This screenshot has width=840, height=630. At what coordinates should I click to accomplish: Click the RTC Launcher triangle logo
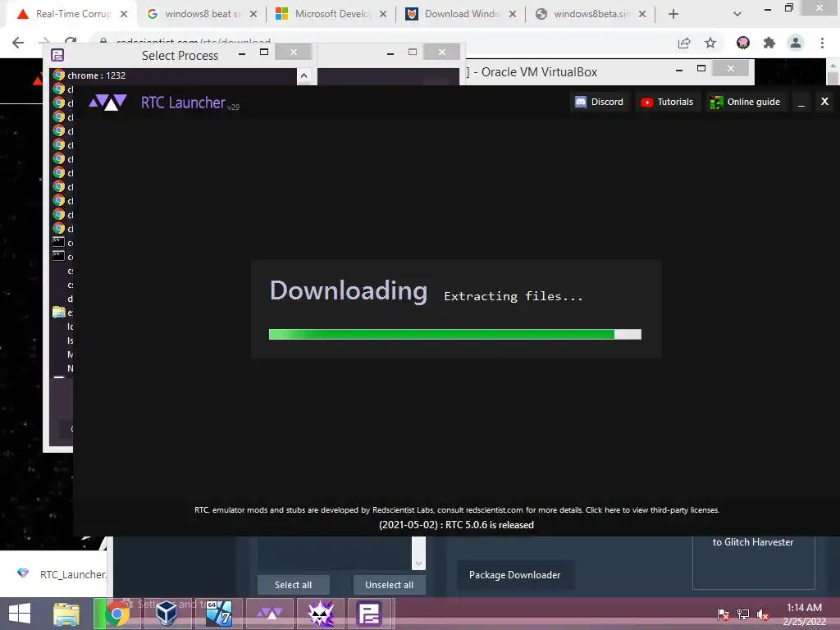107,102
